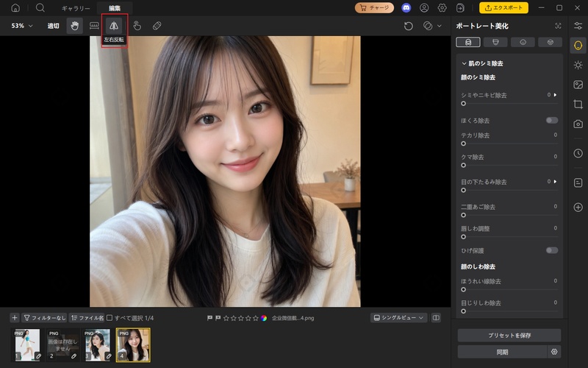Adjust the 二重あご除去 slider handle
This screenshot has width=588, height=368.
(464, 215)
